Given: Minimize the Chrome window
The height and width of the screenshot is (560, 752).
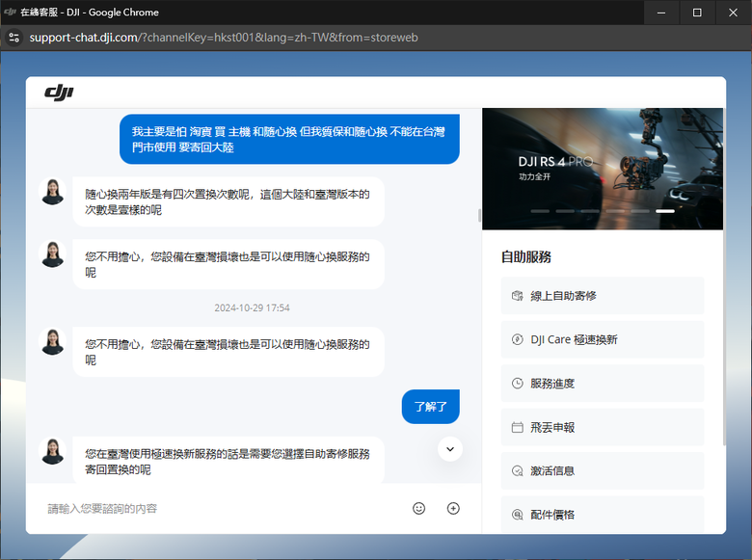Looking at the screenshot, I should (661, 13).
